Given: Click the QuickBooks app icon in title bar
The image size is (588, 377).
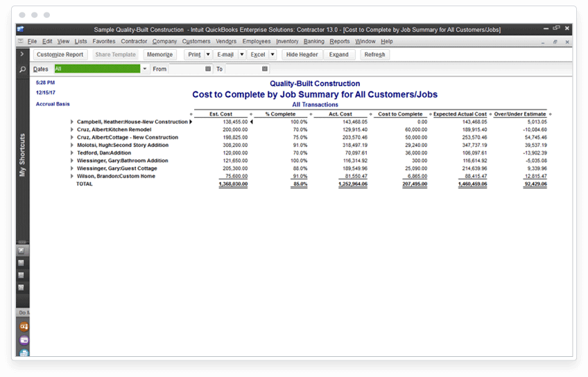Looking at the screenshot, I should [20, 29].
